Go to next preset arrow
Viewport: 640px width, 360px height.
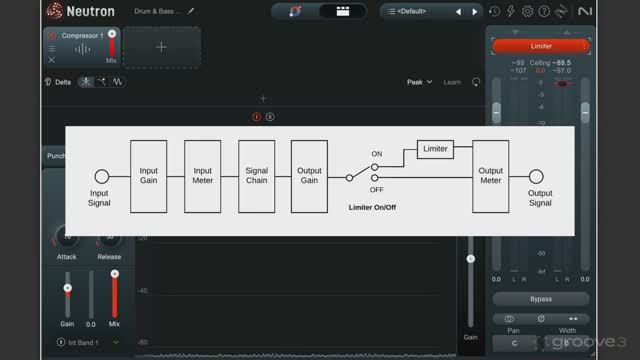point(474,12)
